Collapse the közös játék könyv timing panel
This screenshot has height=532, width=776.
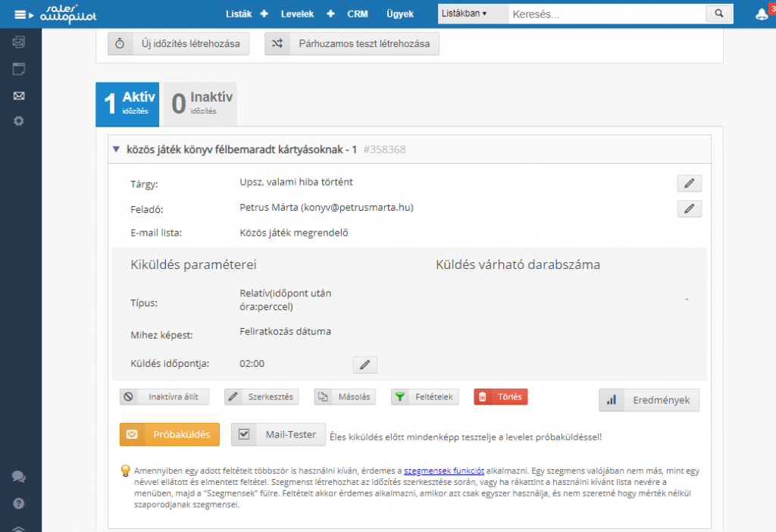click(x=116, y=149)
